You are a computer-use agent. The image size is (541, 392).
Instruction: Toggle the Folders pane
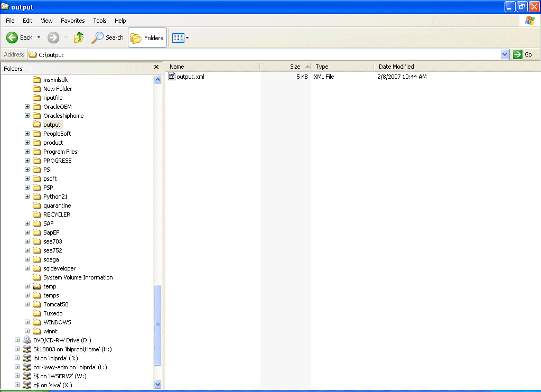[147, 38]
